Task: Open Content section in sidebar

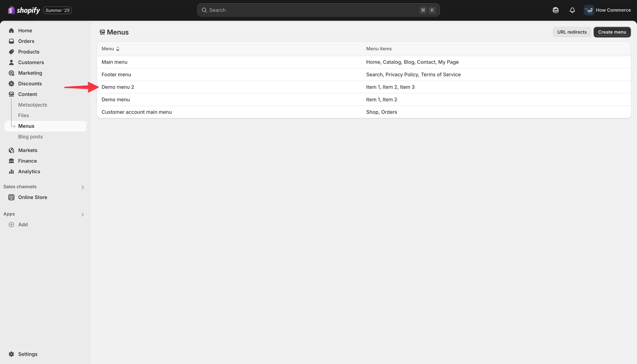Action: (46, 94)
